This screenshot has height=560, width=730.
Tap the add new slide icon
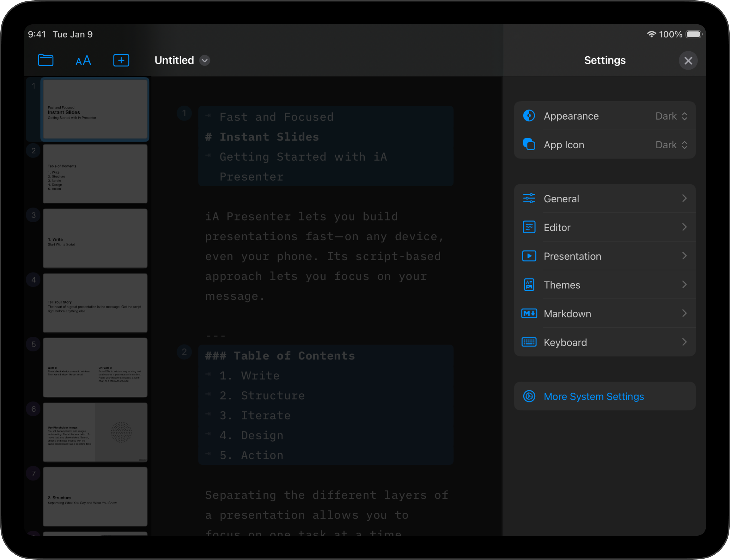(x=121, y=60)
